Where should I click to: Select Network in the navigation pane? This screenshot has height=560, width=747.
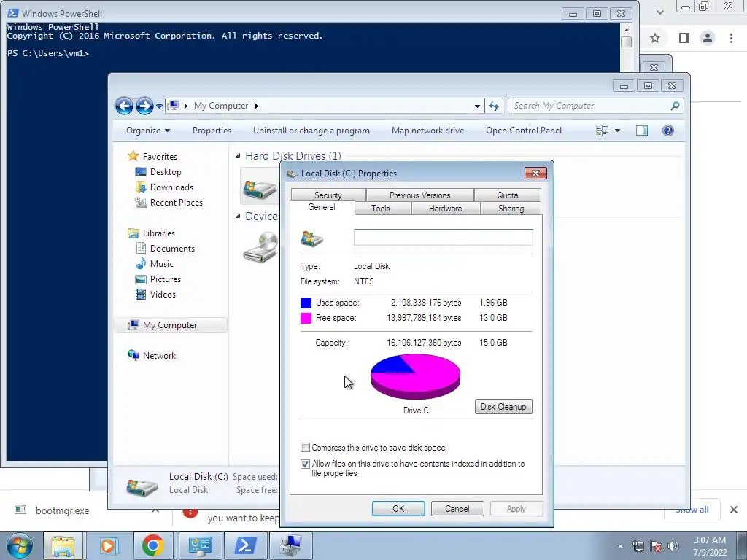[x=159, y=355]
